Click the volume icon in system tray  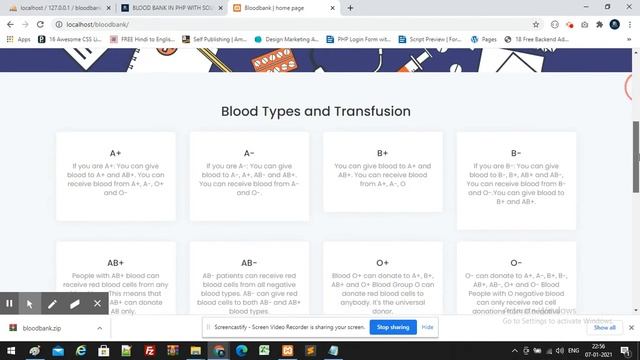click(x=560, y=351)
